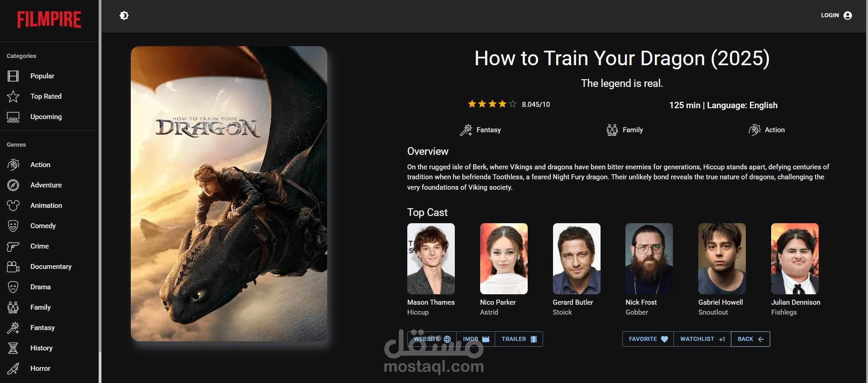Click the Crime genre label
The width and height of the screenshot is (868, 383).
coord(39,246)
